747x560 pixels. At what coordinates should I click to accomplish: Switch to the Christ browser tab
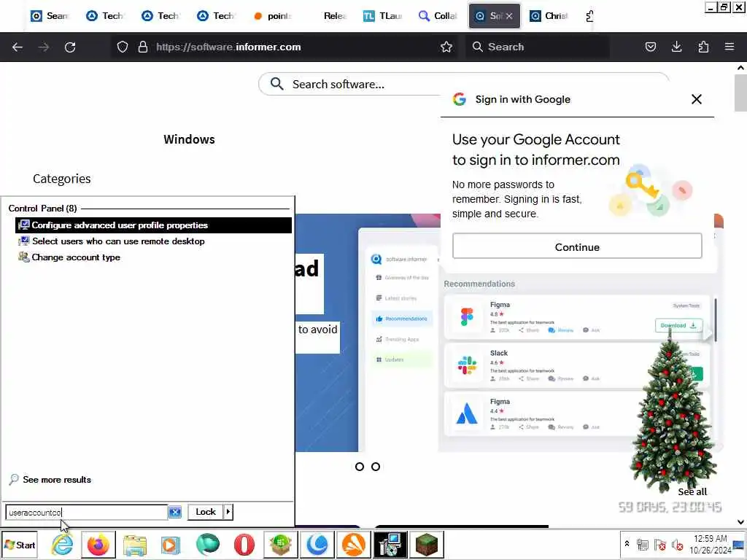tap(550, 16)
